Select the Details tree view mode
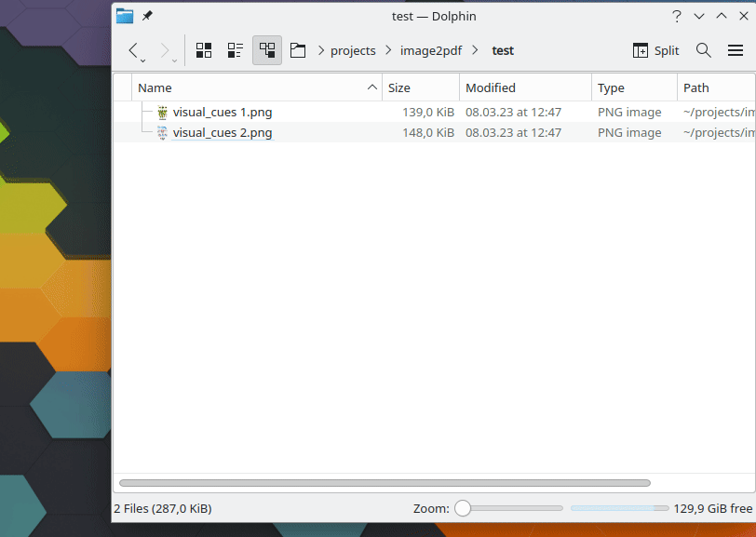The height and width of the screenshot is (537, 756). (x=267, y=50)
